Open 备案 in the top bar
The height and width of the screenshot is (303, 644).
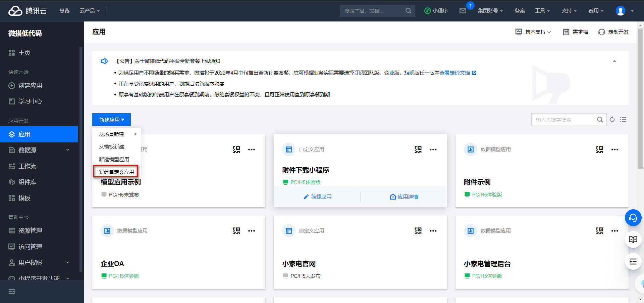(x=520, y=11)
